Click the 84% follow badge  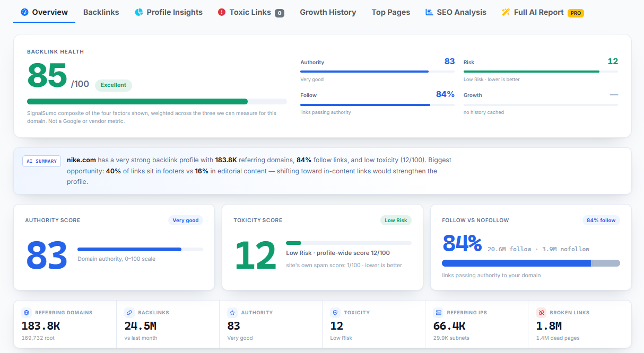click(x=601, y=220)
